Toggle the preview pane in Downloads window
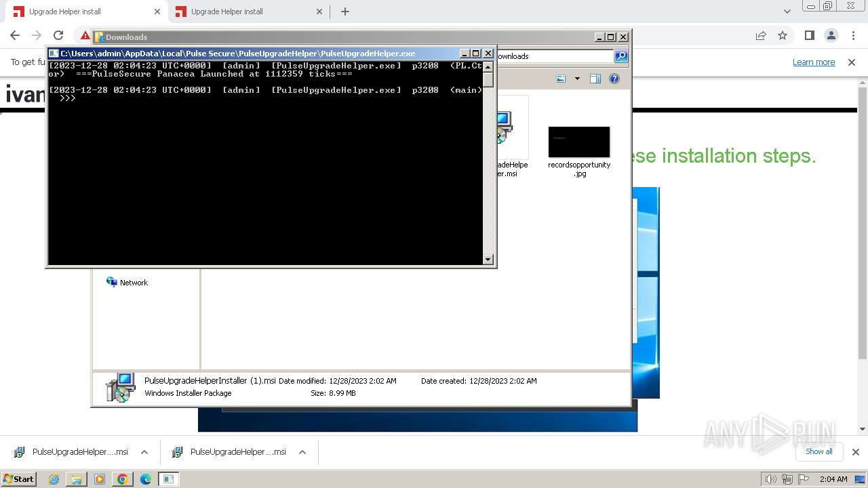This screenshot has height=488, width=868. [x=595, y=79]
